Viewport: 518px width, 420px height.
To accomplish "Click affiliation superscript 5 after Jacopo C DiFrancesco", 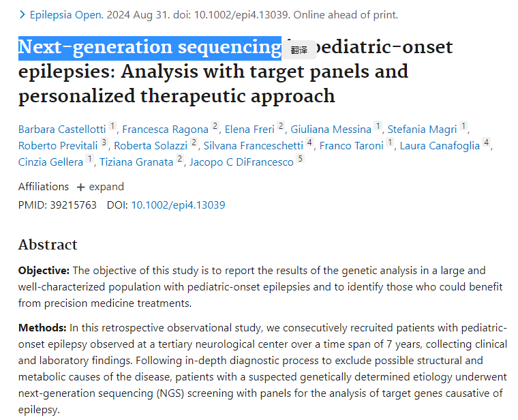I will point(301,159).
